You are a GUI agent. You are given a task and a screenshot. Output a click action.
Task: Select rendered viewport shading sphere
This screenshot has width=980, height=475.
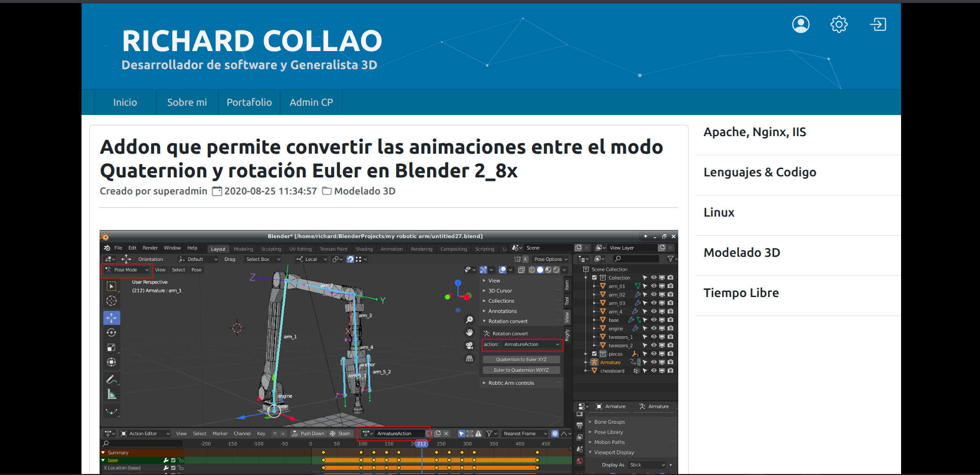click(556, 270)
